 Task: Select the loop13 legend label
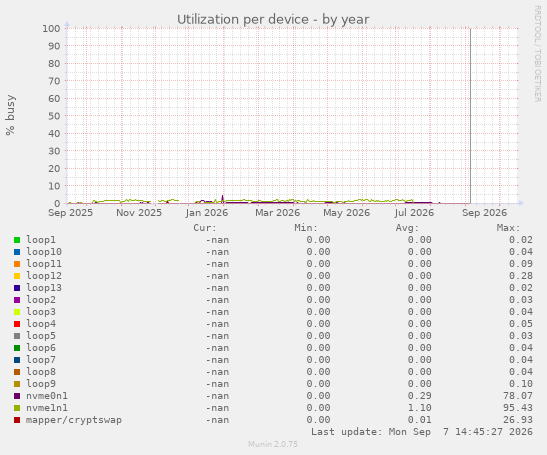click(x=44, y=288)
